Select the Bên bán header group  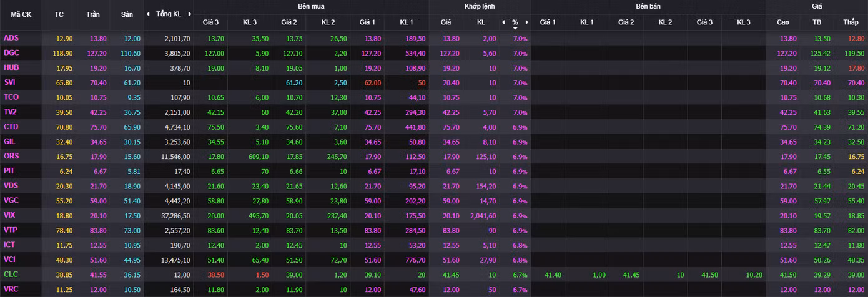click(648, 6)
